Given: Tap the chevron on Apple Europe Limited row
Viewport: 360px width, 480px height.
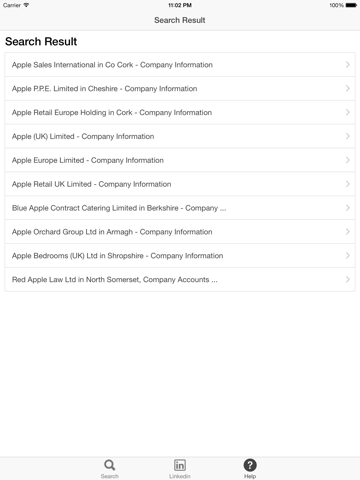Looking at the screenshot, I should pos(348,160).
